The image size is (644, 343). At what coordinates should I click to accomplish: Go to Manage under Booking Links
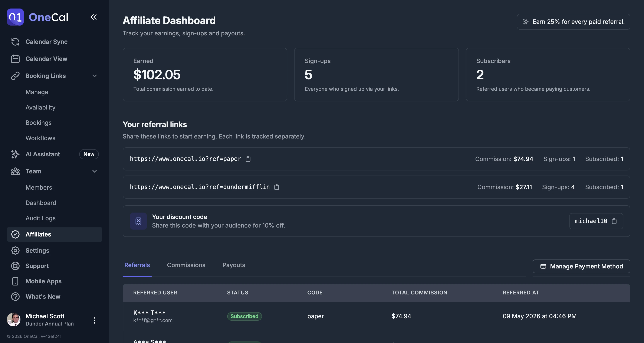(x=37, y=92)
